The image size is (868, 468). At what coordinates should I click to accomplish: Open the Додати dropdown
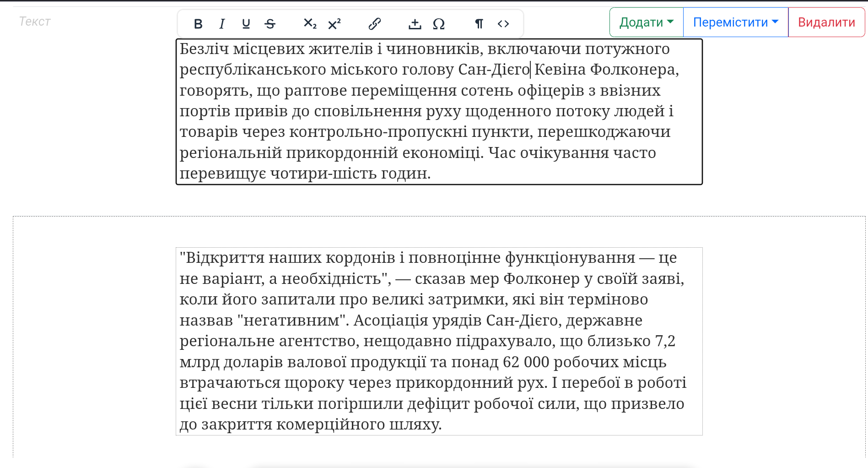[646, 22]
